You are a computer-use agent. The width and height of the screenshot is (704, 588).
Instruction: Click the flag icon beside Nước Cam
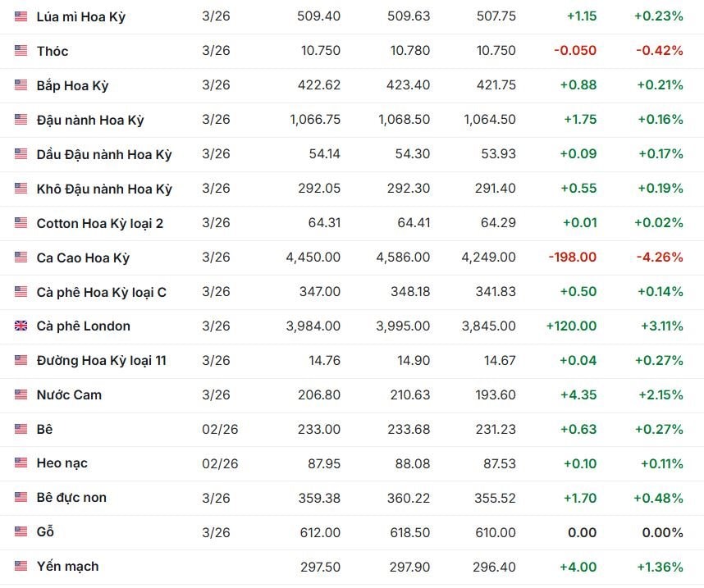(x=21, y=395)
